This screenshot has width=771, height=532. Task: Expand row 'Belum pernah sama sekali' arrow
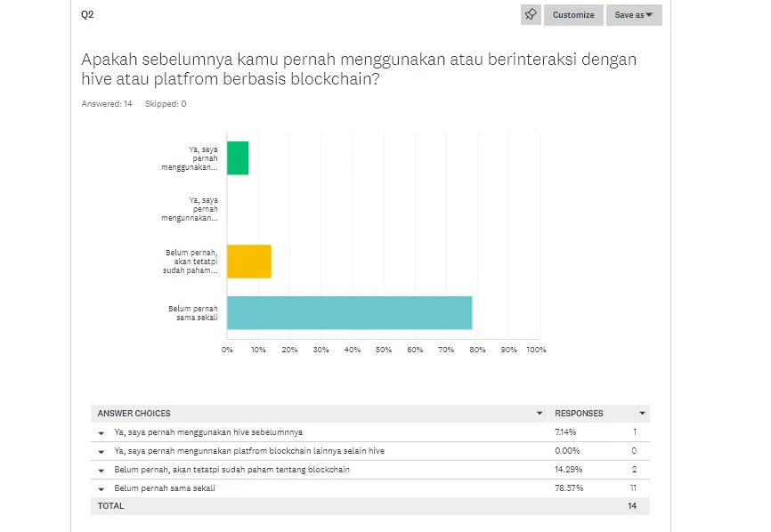101,488
